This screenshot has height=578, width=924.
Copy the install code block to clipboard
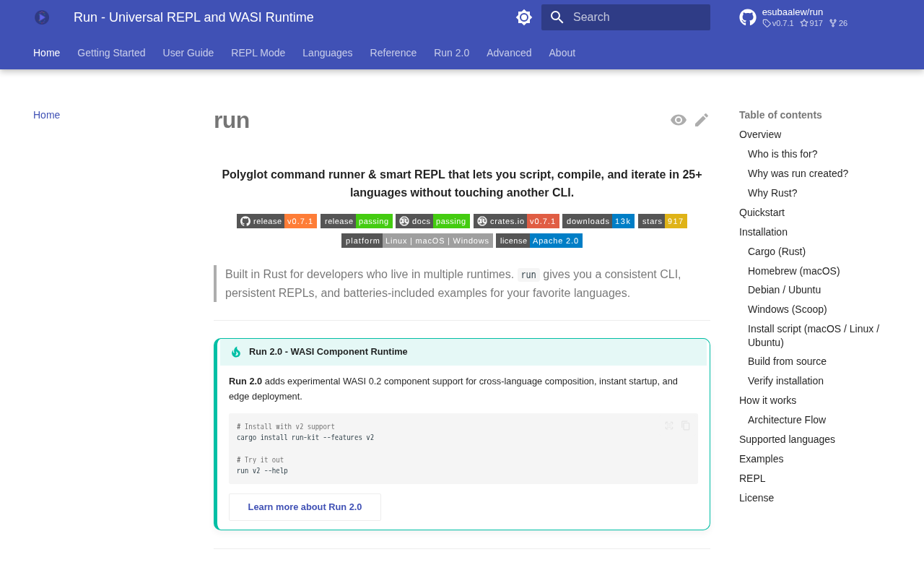[x=686, y=426]
